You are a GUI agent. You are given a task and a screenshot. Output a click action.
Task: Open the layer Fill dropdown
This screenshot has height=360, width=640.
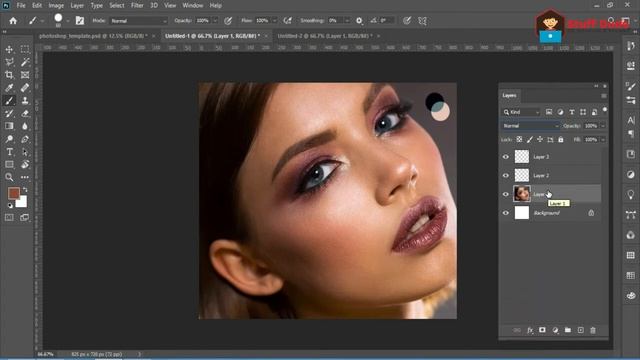point(603,140)
